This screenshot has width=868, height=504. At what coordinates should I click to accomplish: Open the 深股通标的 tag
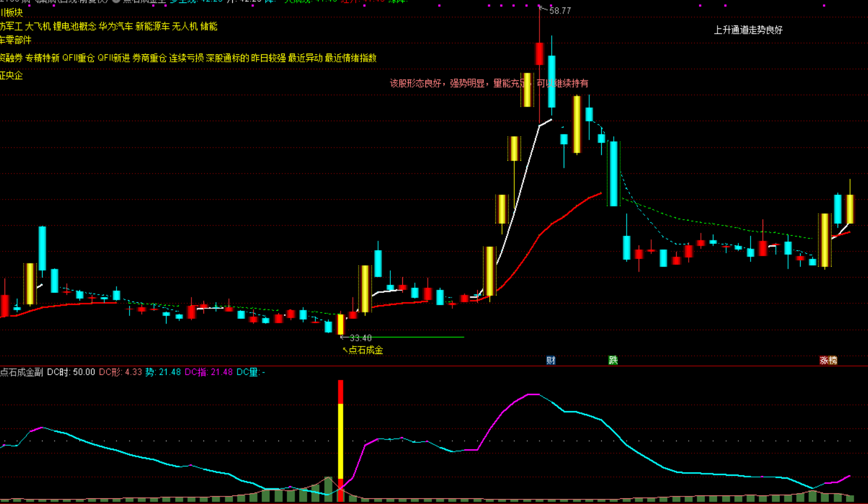point(227,58)
